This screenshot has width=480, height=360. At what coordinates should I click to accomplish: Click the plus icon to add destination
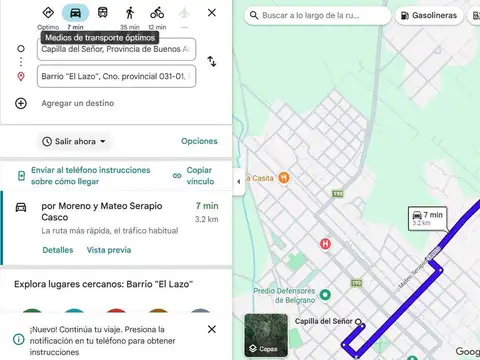click(21, 103)
